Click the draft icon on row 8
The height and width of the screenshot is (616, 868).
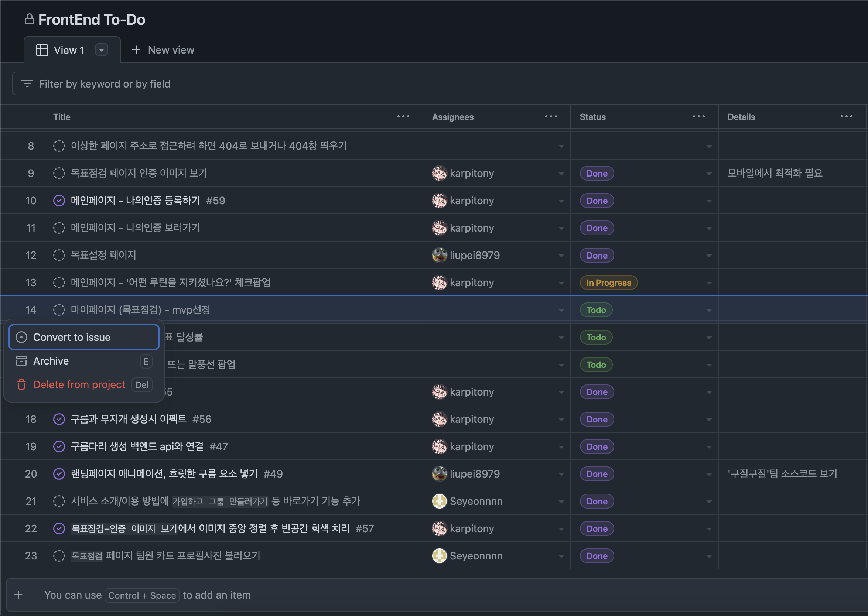click(x=59, y=146)
